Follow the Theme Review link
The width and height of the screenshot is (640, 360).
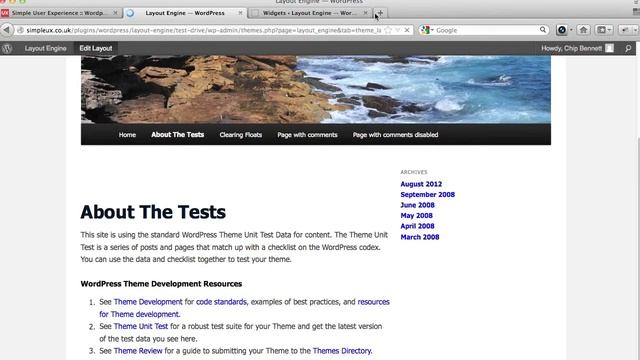click(138, 351)
